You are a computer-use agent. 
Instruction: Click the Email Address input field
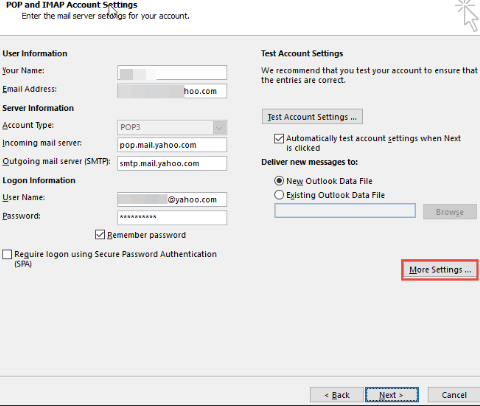point(172,91)
